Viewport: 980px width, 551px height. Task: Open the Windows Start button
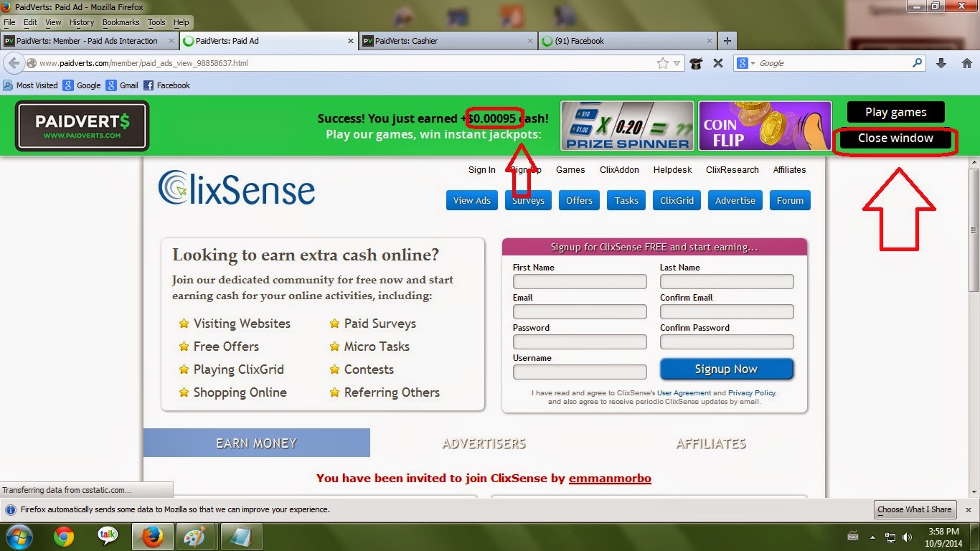click(x=19, y=536)
